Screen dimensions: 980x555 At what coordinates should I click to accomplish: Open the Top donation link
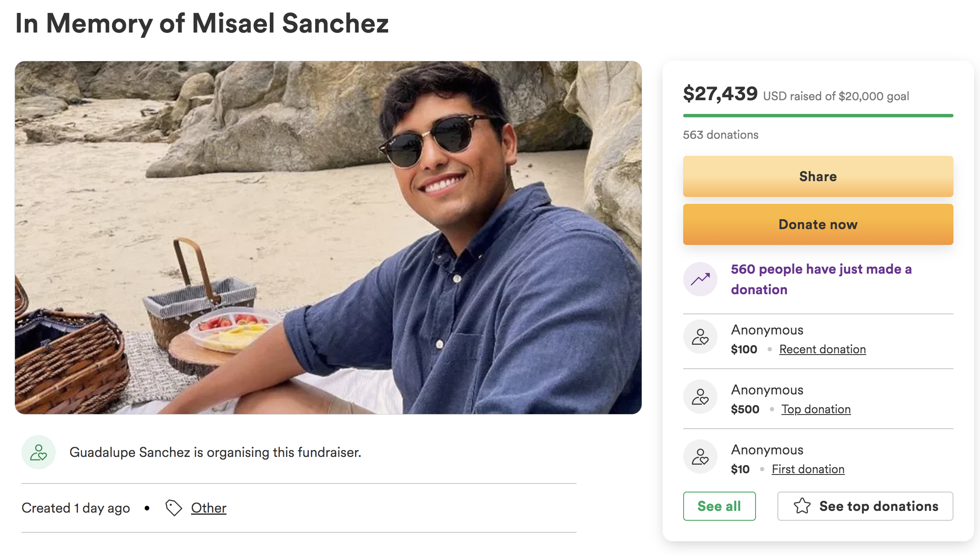coord(816,409)
